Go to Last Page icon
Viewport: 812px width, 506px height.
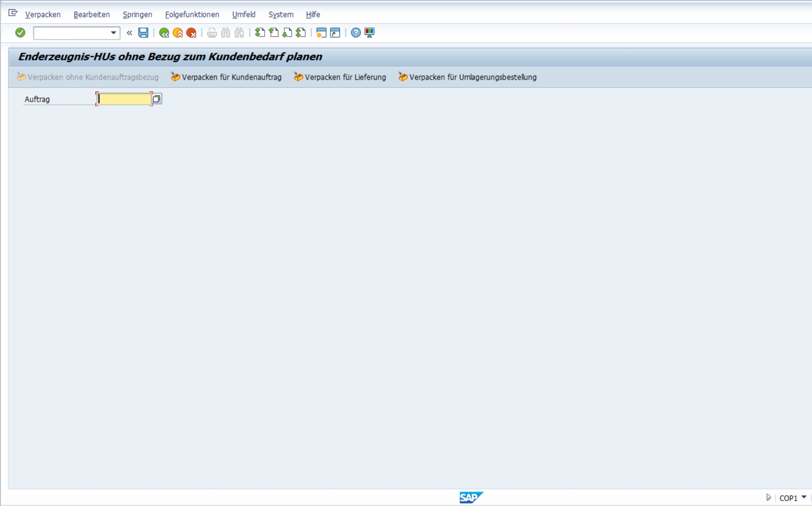[x=301, y=33]
